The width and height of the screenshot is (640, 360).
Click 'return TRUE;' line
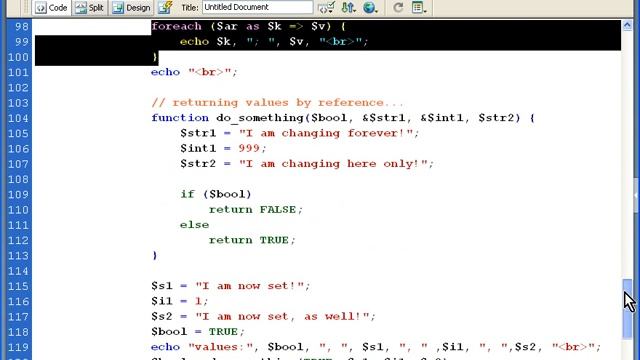tap(252, 240)
